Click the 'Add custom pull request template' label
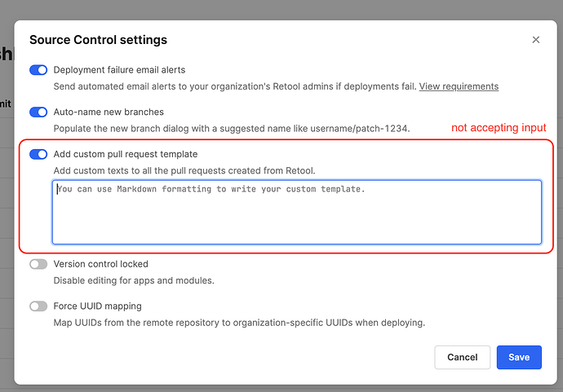The width and height of the screenshot is (563, 392). (126, 154)
